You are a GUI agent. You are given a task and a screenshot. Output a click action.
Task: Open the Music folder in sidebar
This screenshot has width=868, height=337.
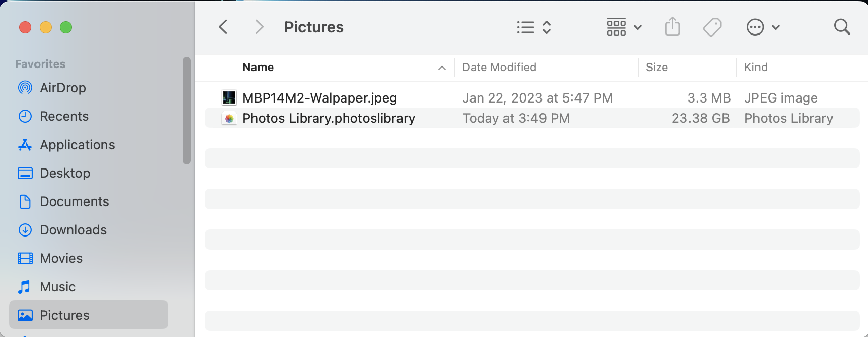tap(57, 287)
